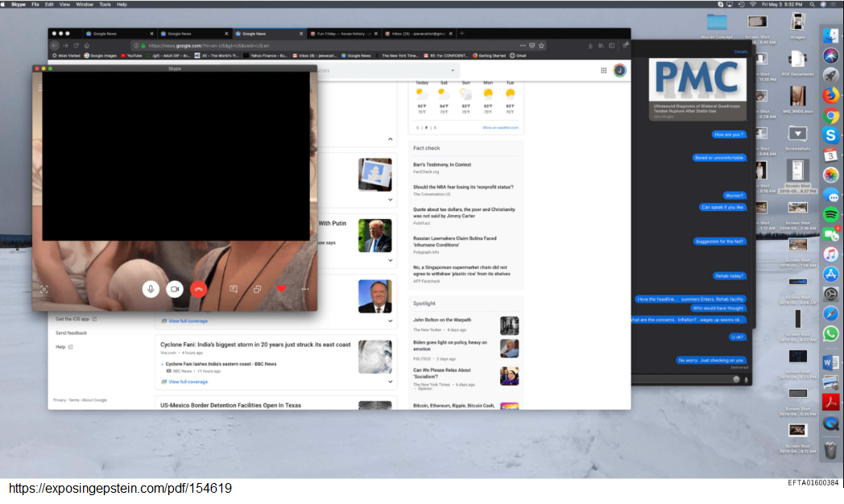Open Spotify from the Dock

point(830,215)
